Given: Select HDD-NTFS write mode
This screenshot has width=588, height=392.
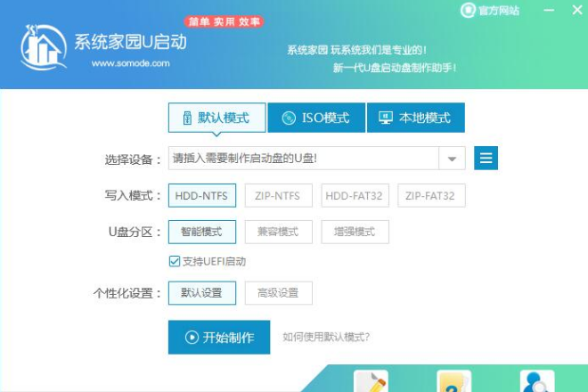Looking at the screenshot, I should click(x=202, y=195).
